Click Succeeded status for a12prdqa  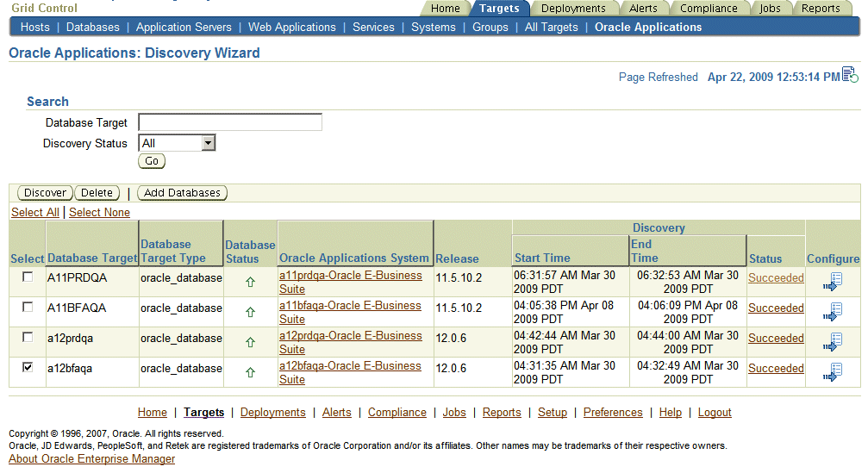click(x=776, y=339)
